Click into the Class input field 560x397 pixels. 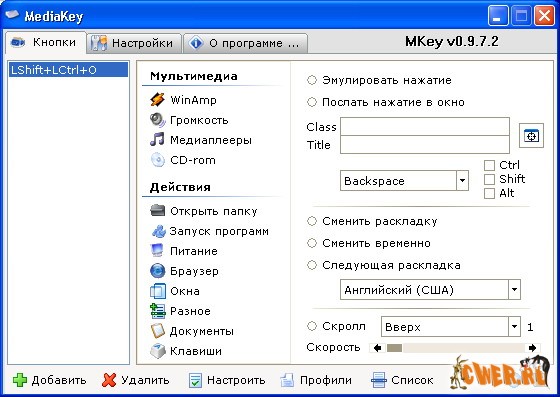click(x=425, y=126)
